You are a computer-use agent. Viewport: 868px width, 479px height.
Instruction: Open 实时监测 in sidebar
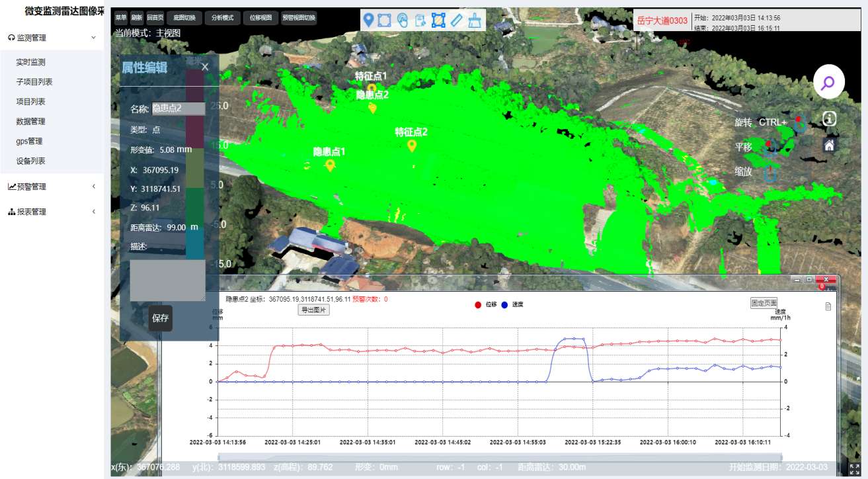click(x=31, y=62)
